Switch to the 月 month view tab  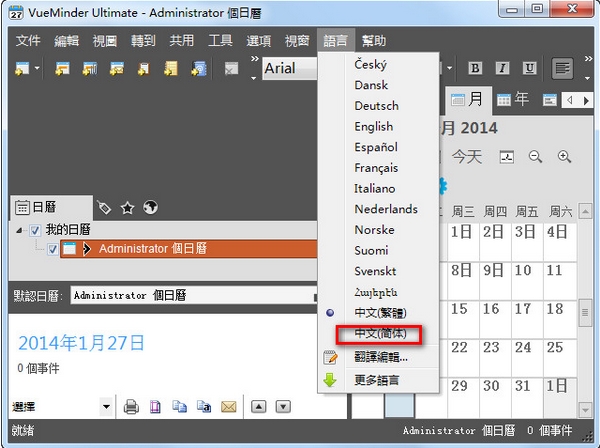point(467,100)
